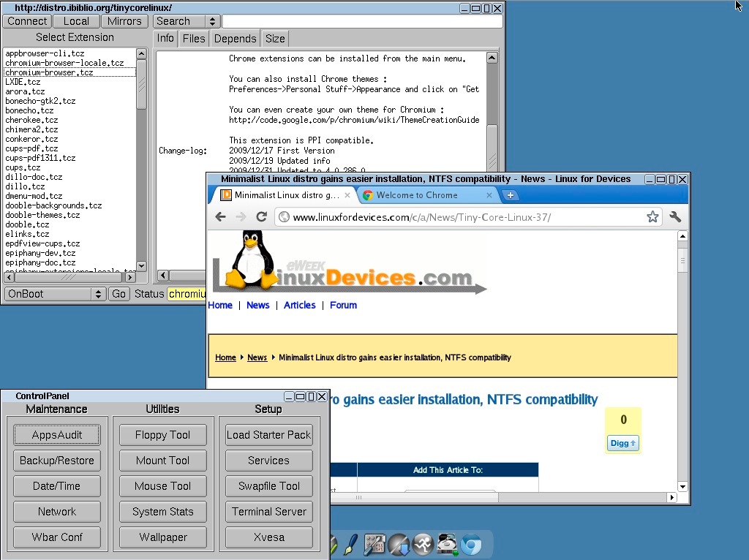Select elinks.tcz in extension list
The width and height of the screenshot is (749, 560).
[x=27, y=234]
